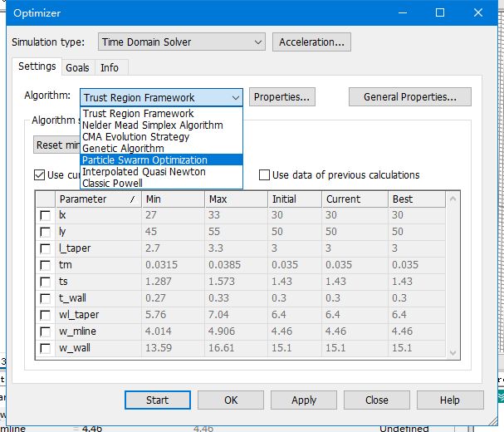Check the w_mline parameter checkbox
The height and width of the screenshot is (432, 504).
tap(46, 331)
